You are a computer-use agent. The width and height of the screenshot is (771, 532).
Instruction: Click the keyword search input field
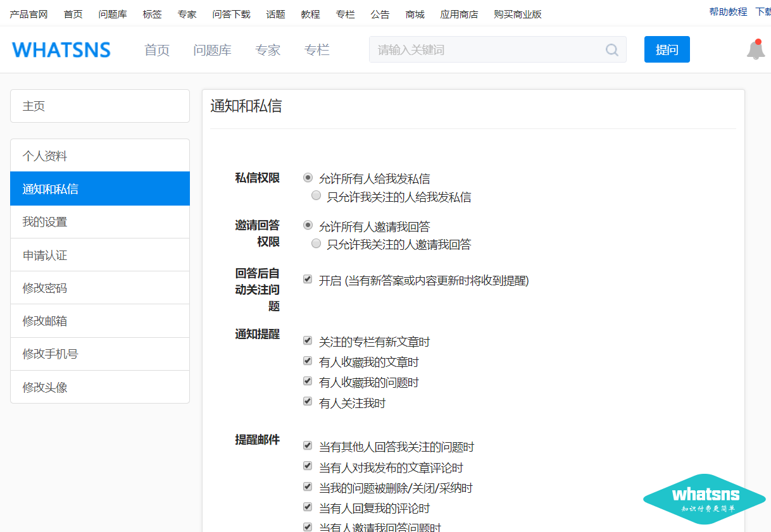tap(487, 50)
